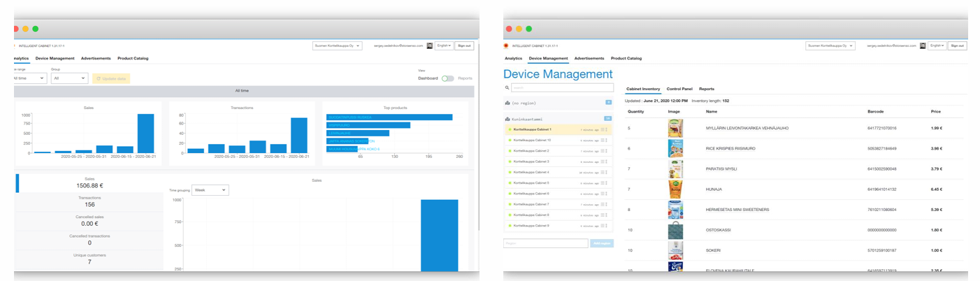This screenshot has height=281, width=980.
Task: Click the Add region button
Action: pos(601,243)
